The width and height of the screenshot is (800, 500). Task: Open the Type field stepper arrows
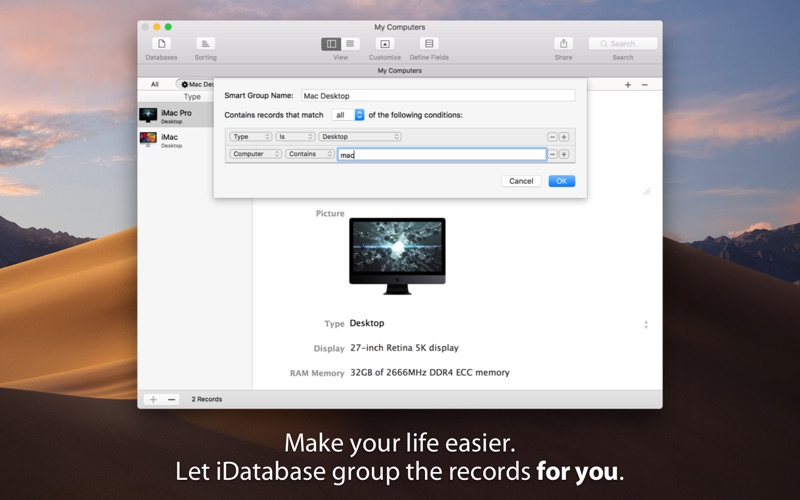pos(646,324)
